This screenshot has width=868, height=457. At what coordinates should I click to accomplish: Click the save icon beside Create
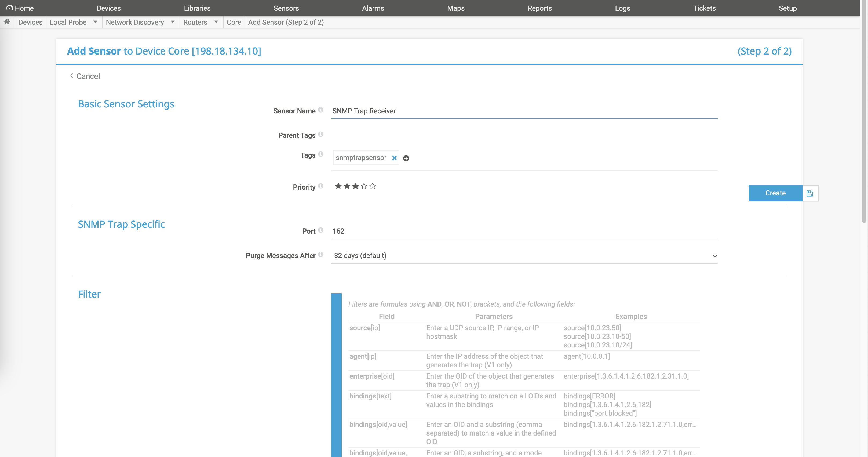click(810, 193)
